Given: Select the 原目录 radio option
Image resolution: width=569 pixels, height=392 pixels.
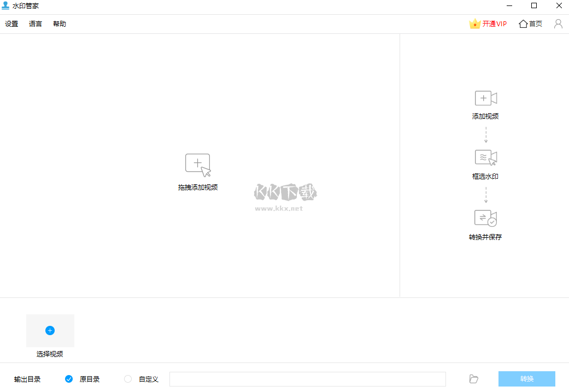Looking at the screenshot, I should coord(69,379).
